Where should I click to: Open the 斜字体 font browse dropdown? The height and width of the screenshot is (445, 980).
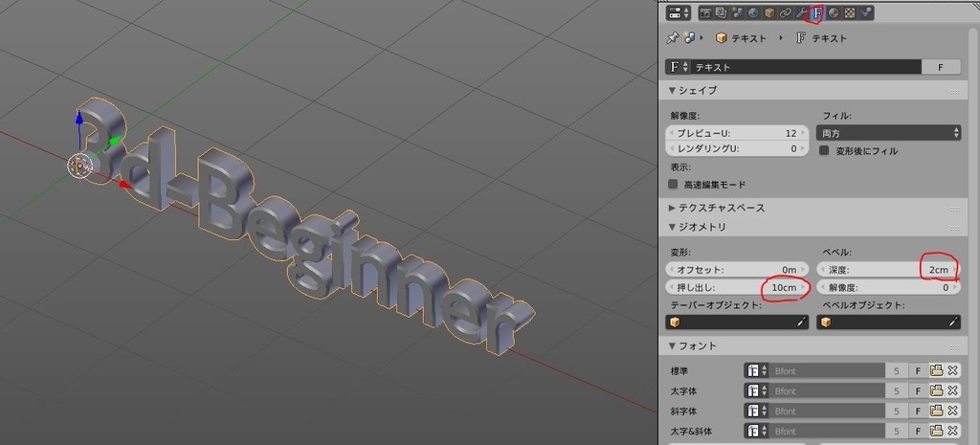coord(756,412)
